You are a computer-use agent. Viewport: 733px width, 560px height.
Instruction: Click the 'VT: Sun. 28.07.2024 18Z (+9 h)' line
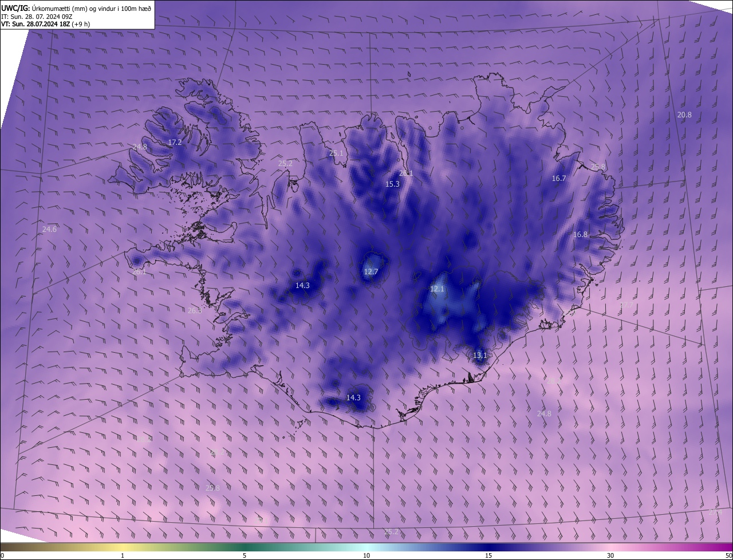[x=45, y=24]
